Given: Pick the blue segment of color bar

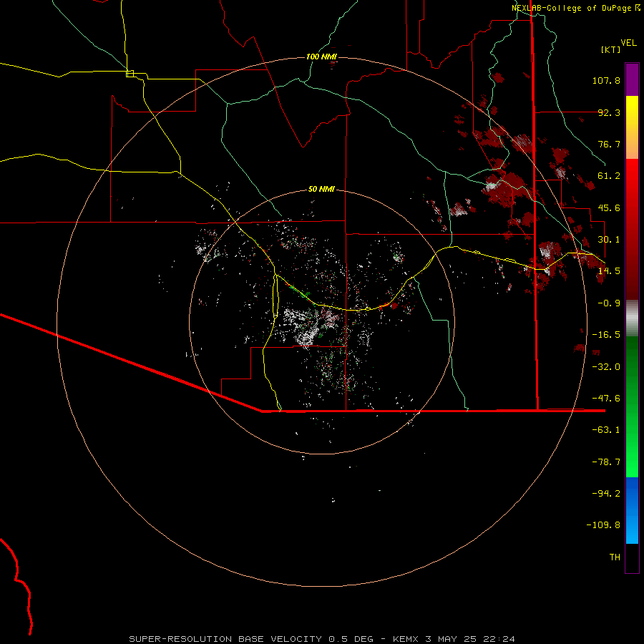Looking at the screenshot, I should point(632,510).
